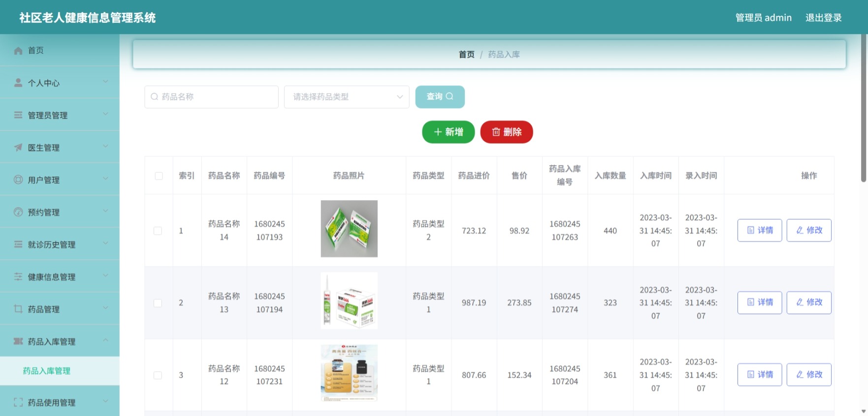The image size is (868, 416).
Task: Click the bracket icon beside 药品使用管理
Action: point(18,402)
